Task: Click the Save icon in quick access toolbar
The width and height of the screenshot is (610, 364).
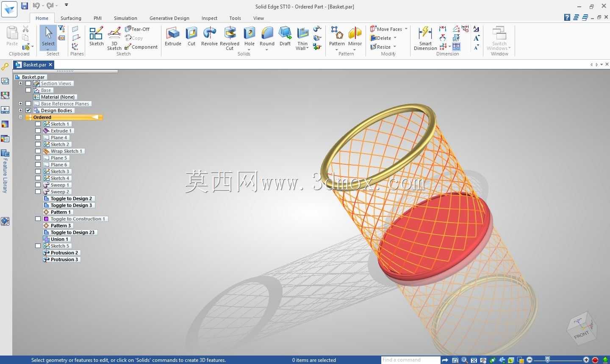Action: click(x=25, y=6)
